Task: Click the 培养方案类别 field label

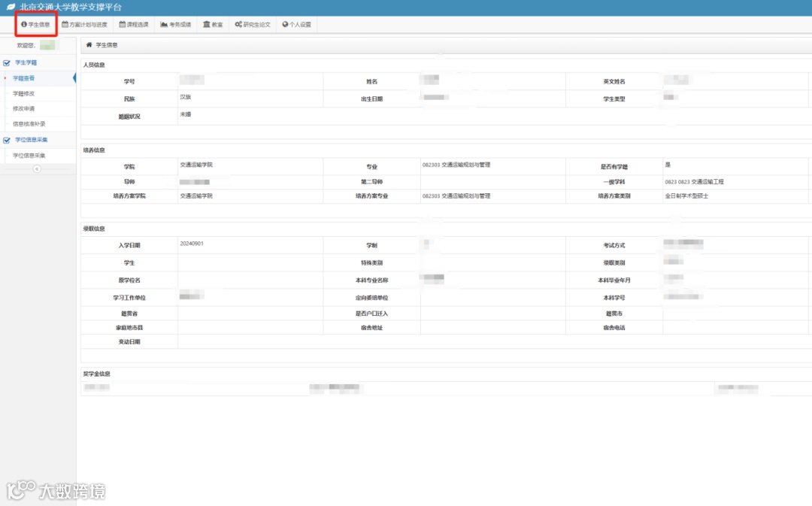Action: pos(614,195)
